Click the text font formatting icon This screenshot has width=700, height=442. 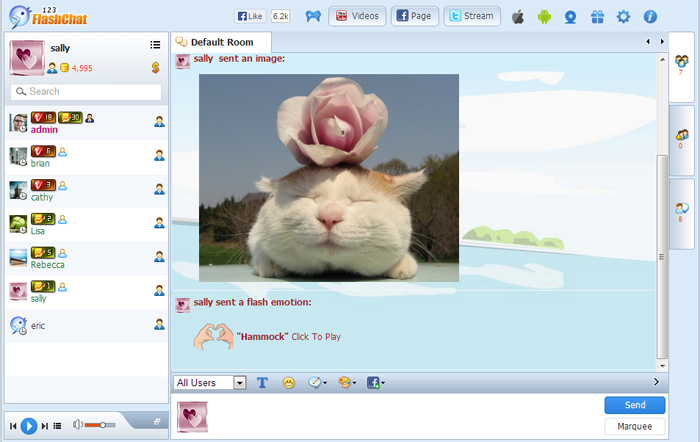[263, 382]
